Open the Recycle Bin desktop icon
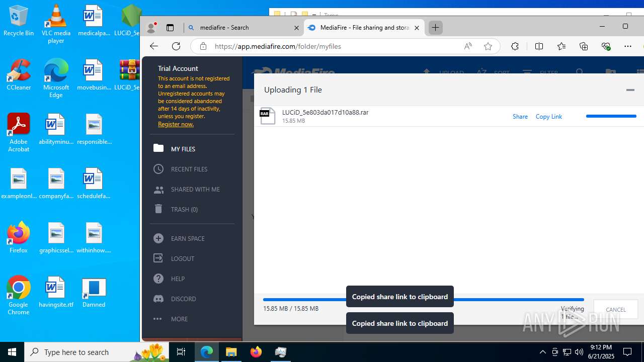Screen dimensions: 644x362 pyautogui.click(x=19, y=21)
